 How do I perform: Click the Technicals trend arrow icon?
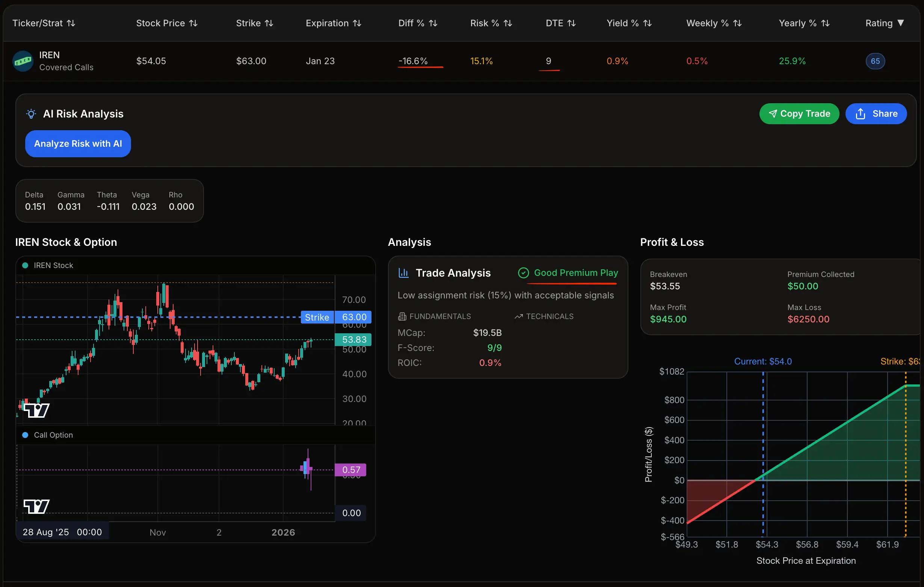click(x=518, y=317)
